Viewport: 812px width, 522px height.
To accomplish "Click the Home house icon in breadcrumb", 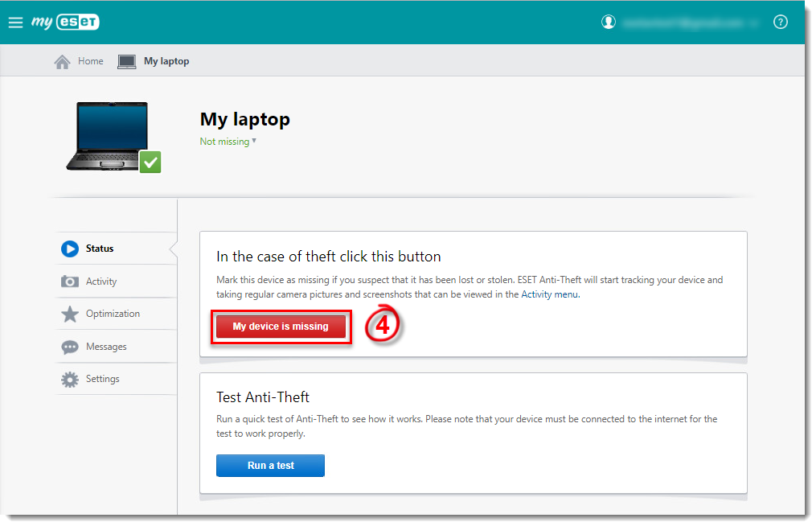I will [62, 62].
